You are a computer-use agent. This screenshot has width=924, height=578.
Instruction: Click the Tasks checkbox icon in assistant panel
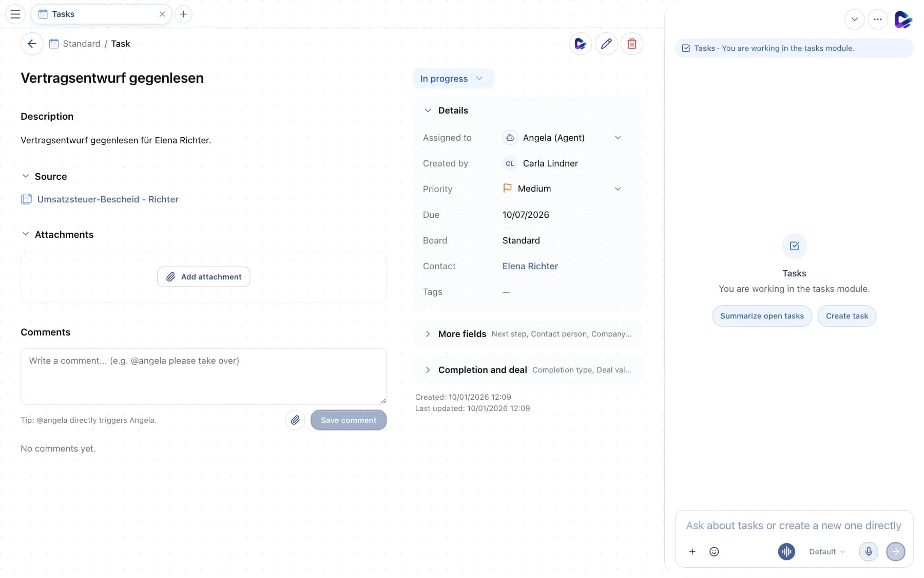tap(794, 246)
